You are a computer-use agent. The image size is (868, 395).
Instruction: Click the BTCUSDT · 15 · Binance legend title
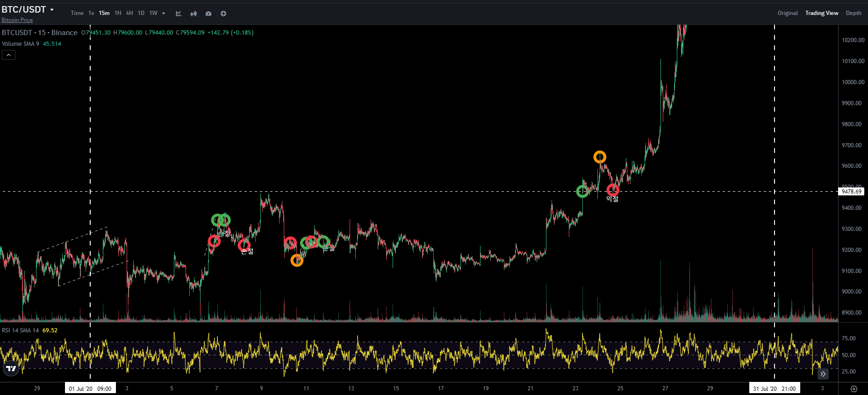click(40, 33)
